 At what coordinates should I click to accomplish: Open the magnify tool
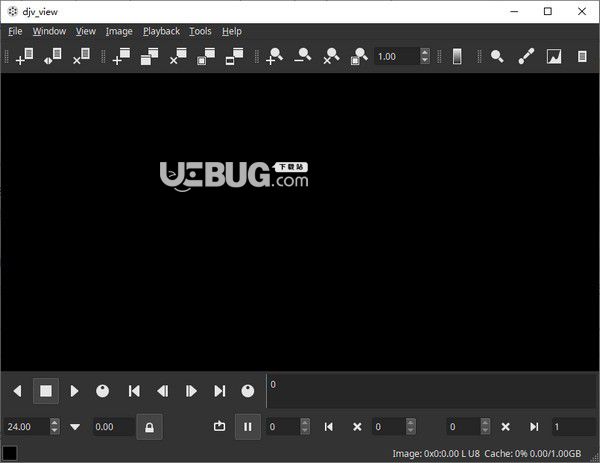(497, 57)
